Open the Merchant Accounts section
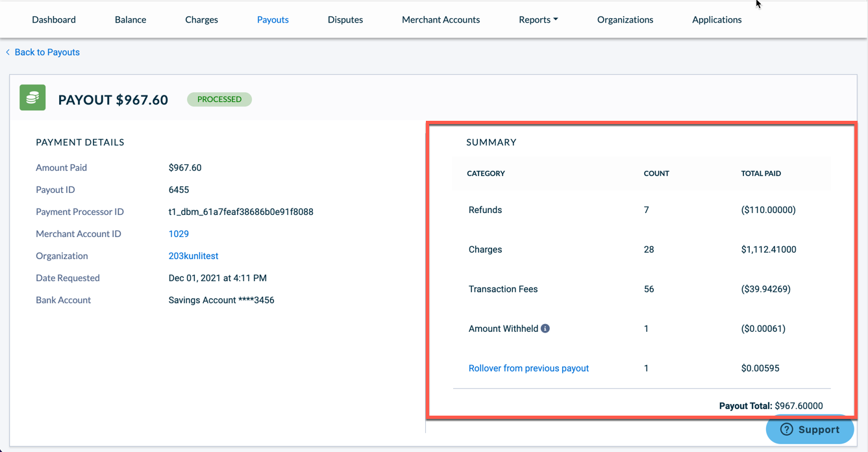The height and width of the screenshot is (452, 868). point(441,19)
